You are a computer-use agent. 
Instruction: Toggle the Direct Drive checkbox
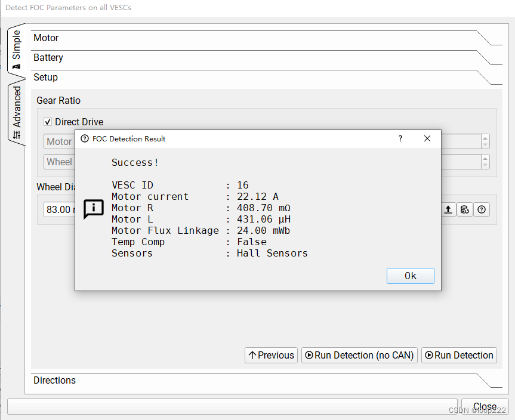(x=48, y=122)
